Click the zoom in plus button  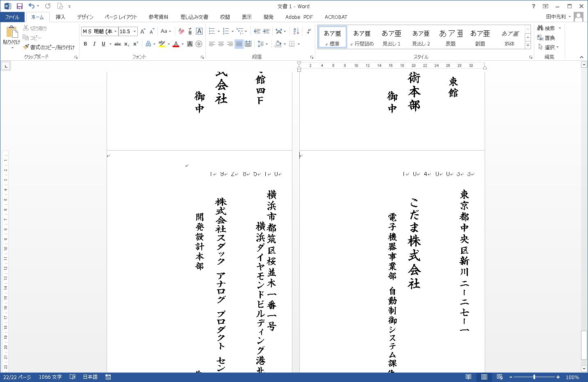pyautogui.click(x=558, y=377)
